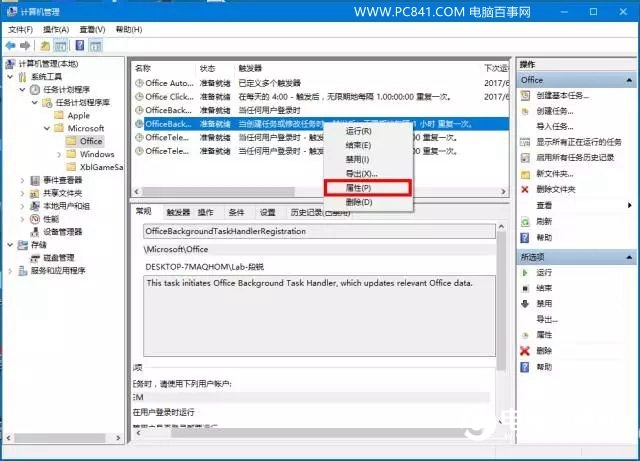Click 结束 in the 所选项 section
The height and width of the screenshot is (461, 640).
(544, 288)
